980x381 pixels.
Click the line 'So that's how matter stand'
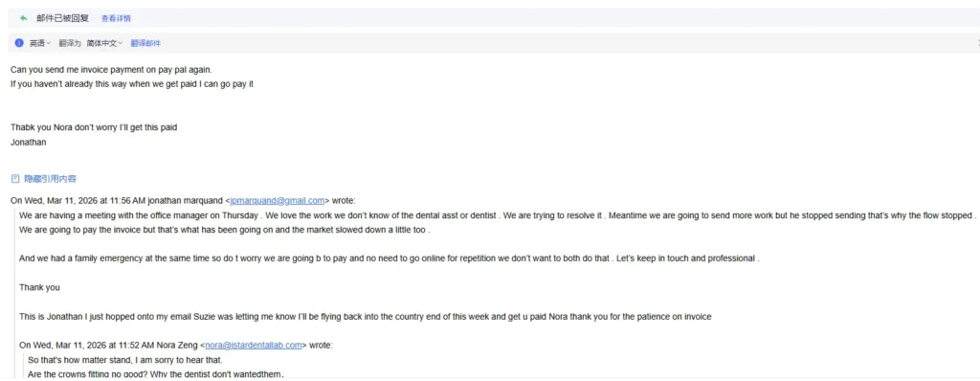pyautogui.click(x=125, y=360)
